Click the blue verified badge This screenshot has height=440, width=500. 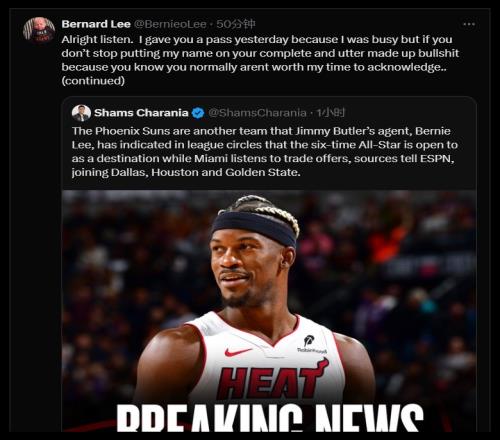coord(198,113)
